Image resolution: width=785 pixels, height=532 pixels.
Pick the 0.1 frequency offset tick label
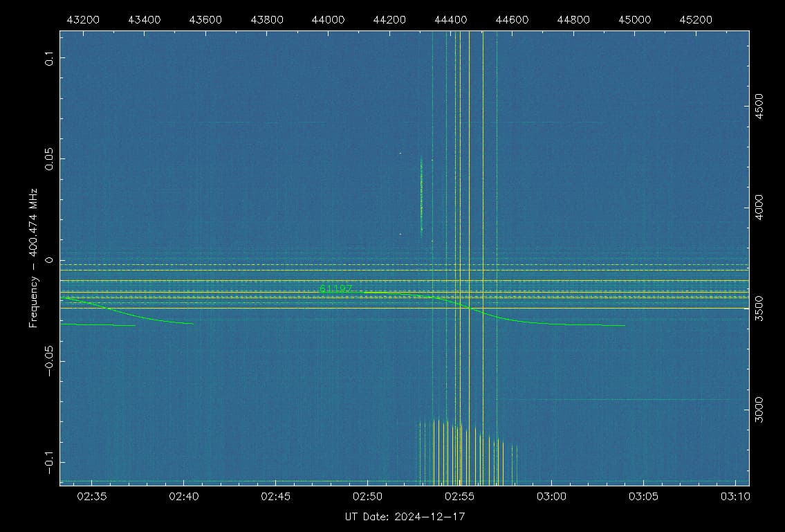(48, 58)
